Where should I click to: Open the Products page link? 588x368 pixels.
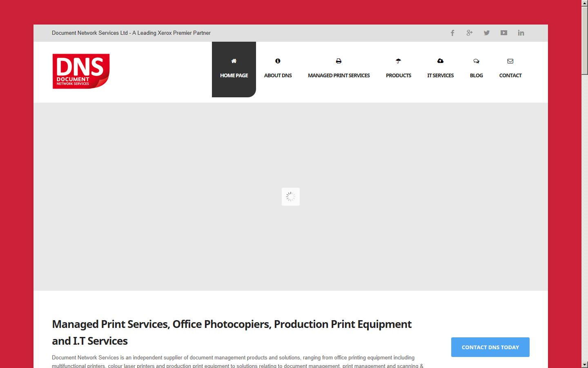[x=398, y=75]
